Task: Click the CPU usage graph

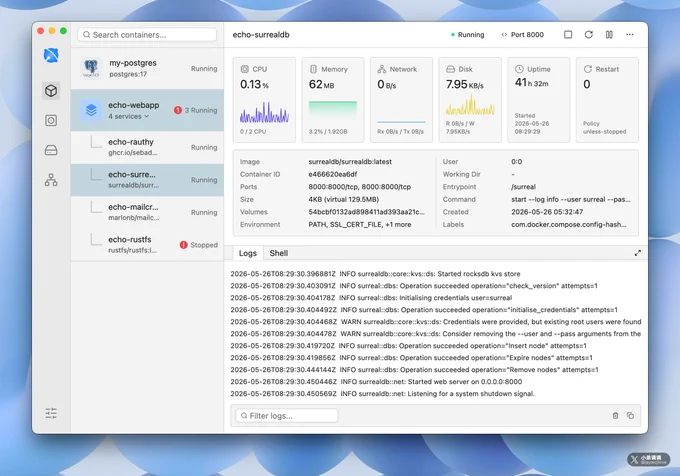Action: pyautogui.click(x=265, y=113)
